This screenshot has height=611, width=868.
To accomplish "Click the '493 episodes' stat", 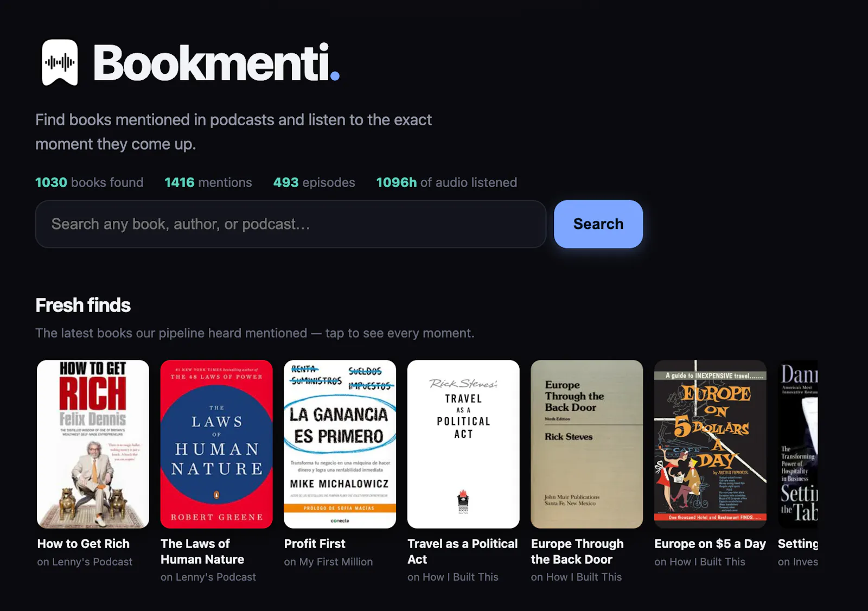I will (314, 182).
